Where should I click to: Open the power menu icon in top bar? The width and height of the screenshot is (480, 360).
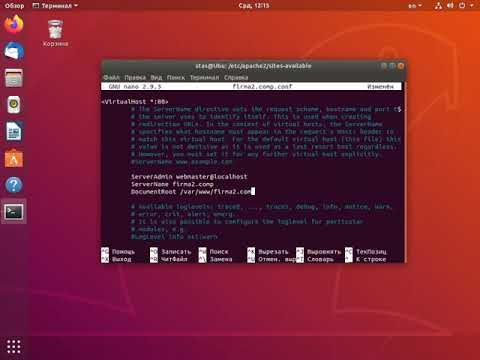[462, 6]
